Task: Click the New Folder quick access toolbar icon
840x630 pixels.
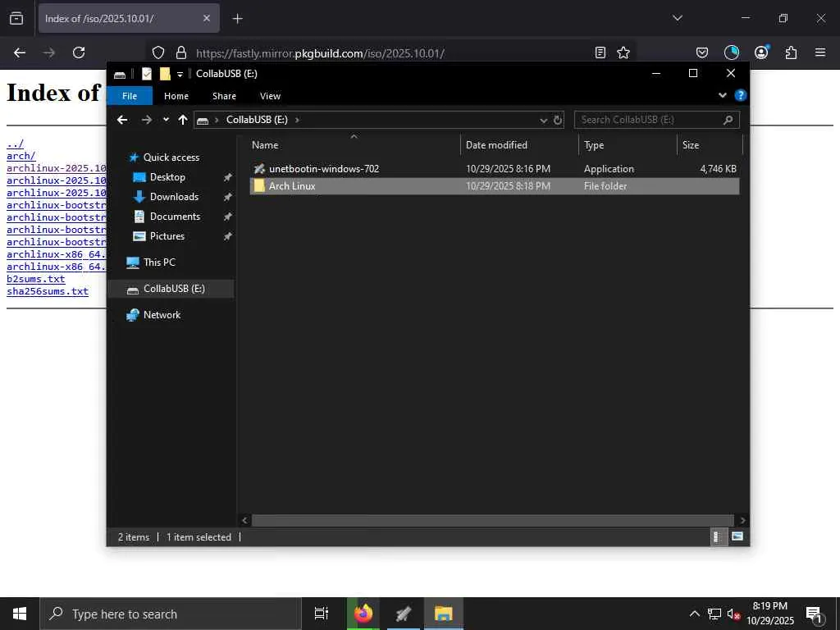Action: pyautogui.click(x=165, y=74)
